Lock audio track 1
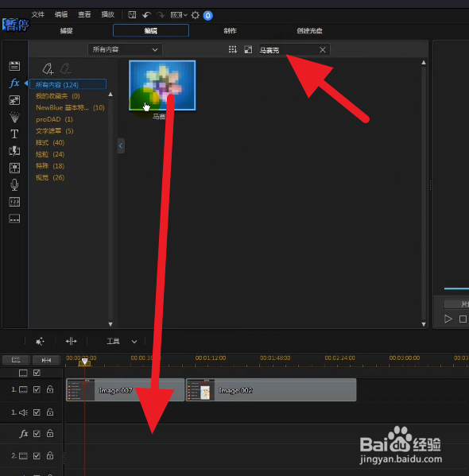 (x=50, y=412)
